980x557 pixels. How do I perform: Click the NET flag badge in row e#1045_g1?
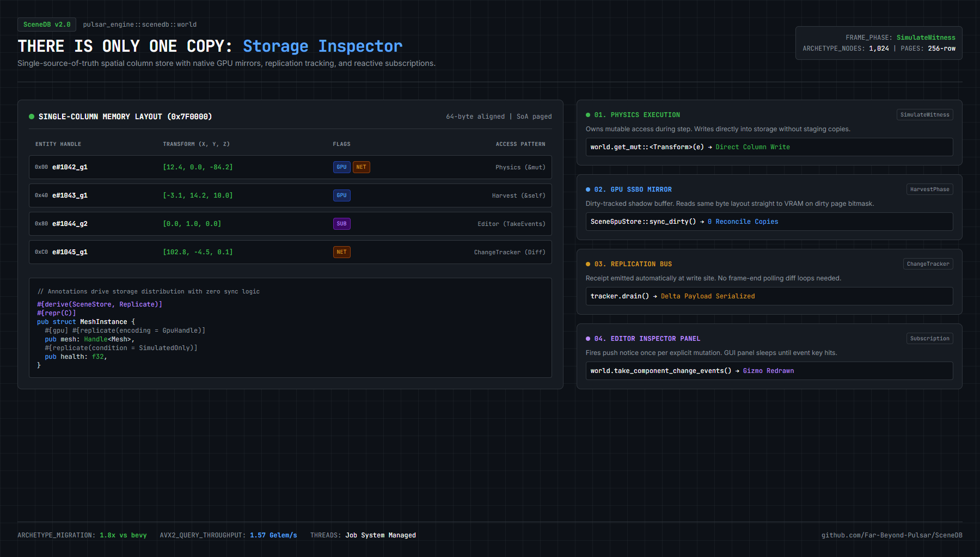342,252
